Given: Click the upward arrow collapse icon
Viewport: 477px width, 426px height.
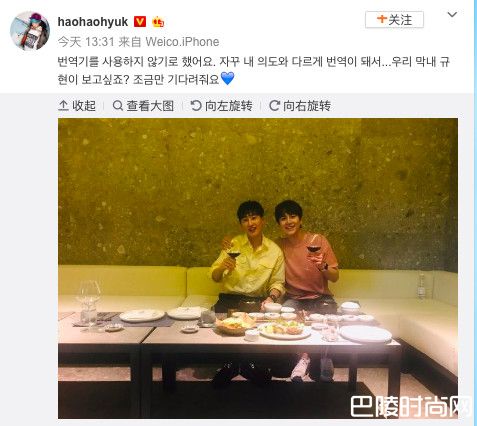Looking at the screenshot, I should click(63, 106).
